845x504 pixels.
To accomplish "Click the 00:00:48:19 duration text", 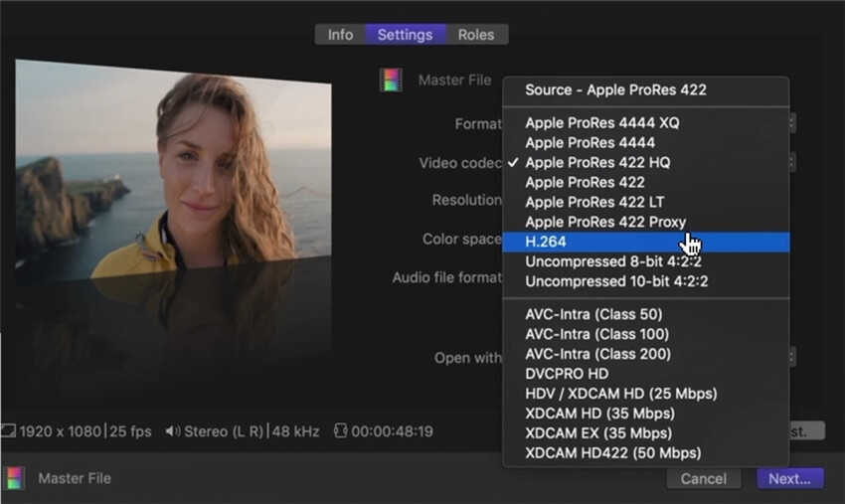I will click(x=392, y=431).
